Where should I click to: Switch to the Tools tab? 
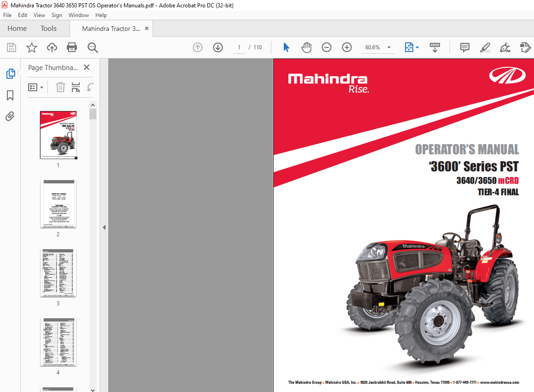point(48,29)
